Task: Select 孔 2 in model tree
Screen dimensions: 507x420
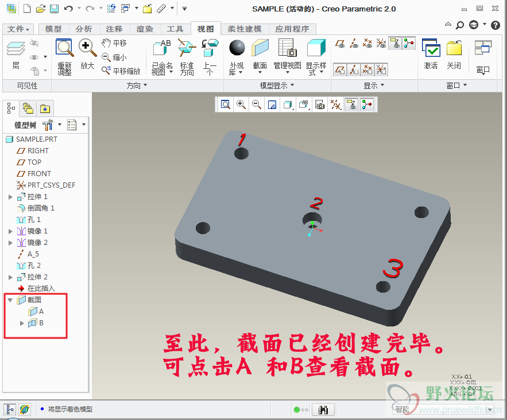Action: 29,266
